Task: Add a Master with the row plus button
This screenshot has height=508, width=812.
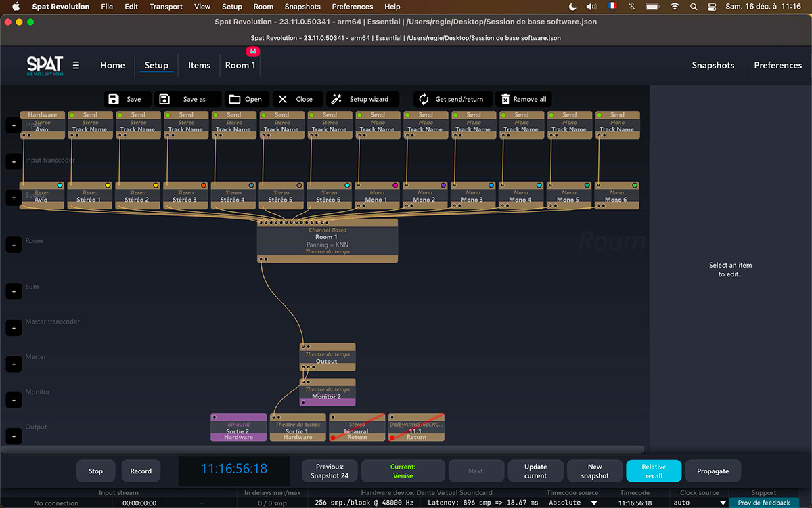Action: 14,364
